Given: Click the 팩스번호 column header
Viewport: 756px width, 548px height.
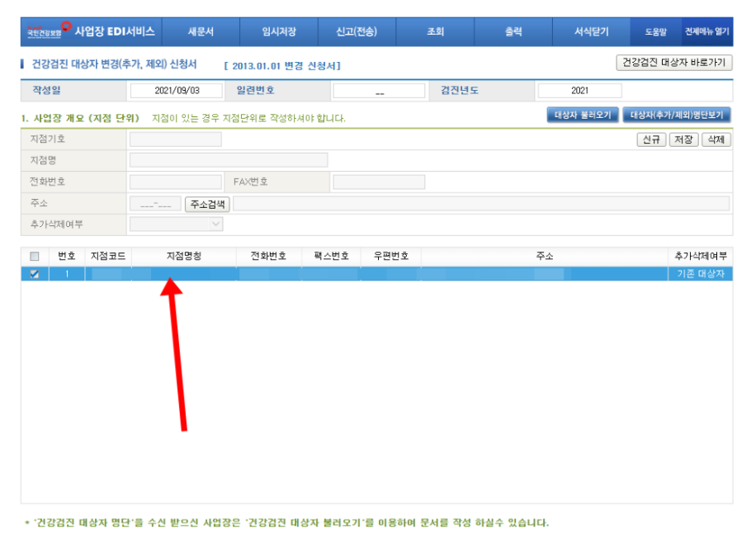Looking at the screenshot, I should [x=331, y=257].
